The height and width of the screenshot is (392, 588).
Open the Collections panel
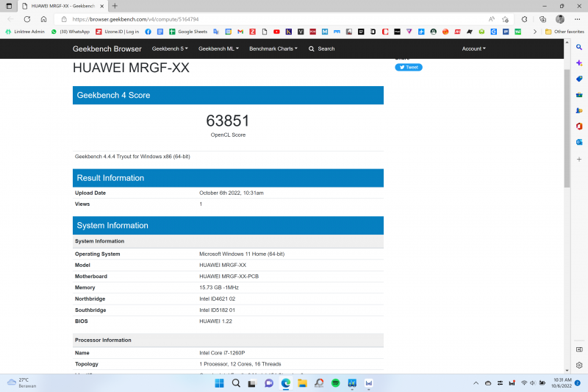pyautogui.click(x=542, y=19)
